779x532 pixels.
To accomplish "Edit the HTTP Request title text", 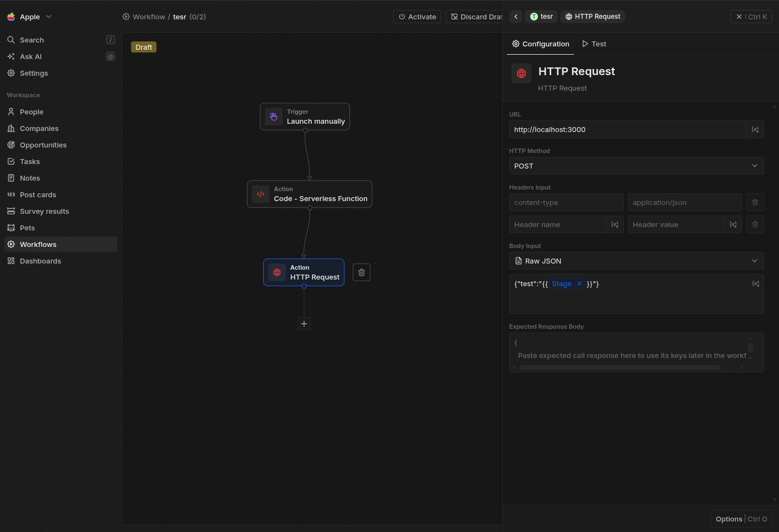I will pyautogui.click(x=577, y=71).
